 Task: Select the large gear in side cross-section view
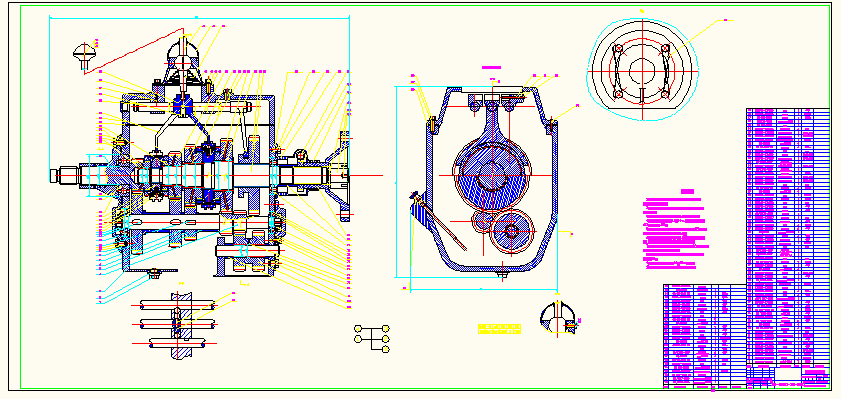point(491,174)
